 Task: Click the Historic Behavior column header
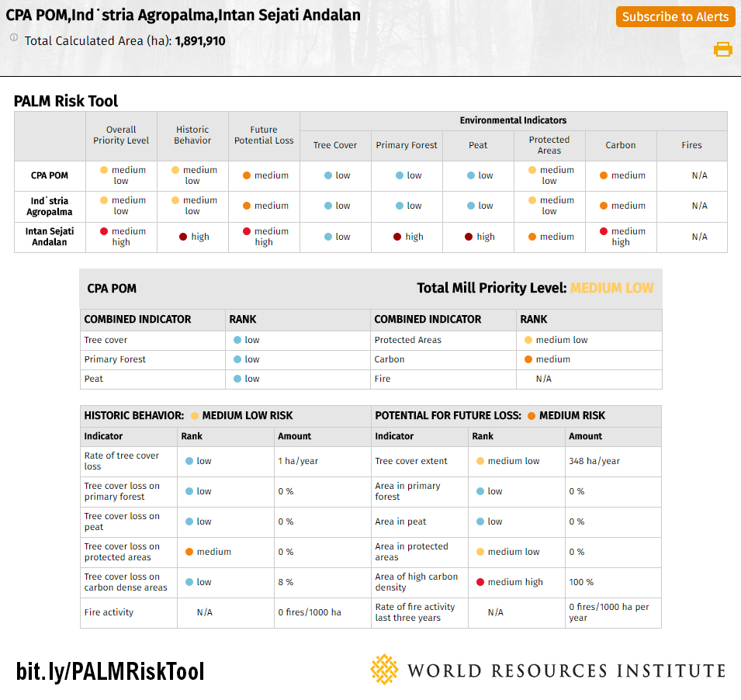192,135
